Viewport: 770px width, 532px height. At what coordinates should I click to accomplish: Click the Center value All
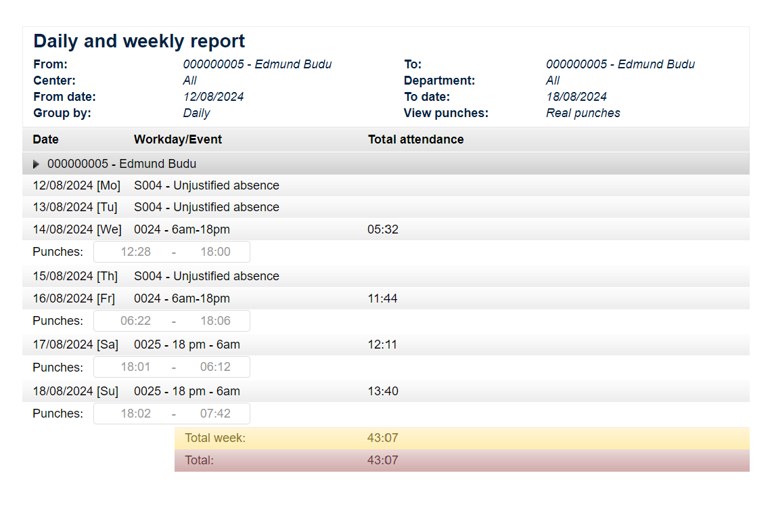[x=190, y=81]
